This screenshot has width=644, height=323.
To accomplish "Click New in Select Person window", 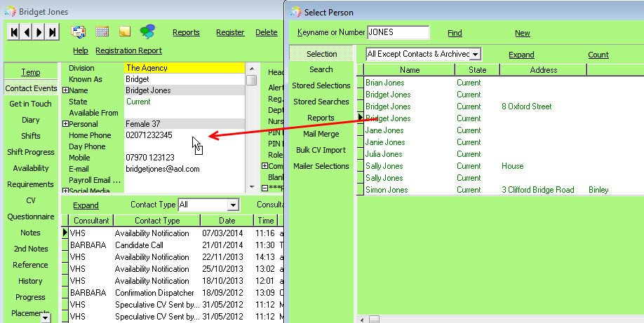I will coord(523,33).
